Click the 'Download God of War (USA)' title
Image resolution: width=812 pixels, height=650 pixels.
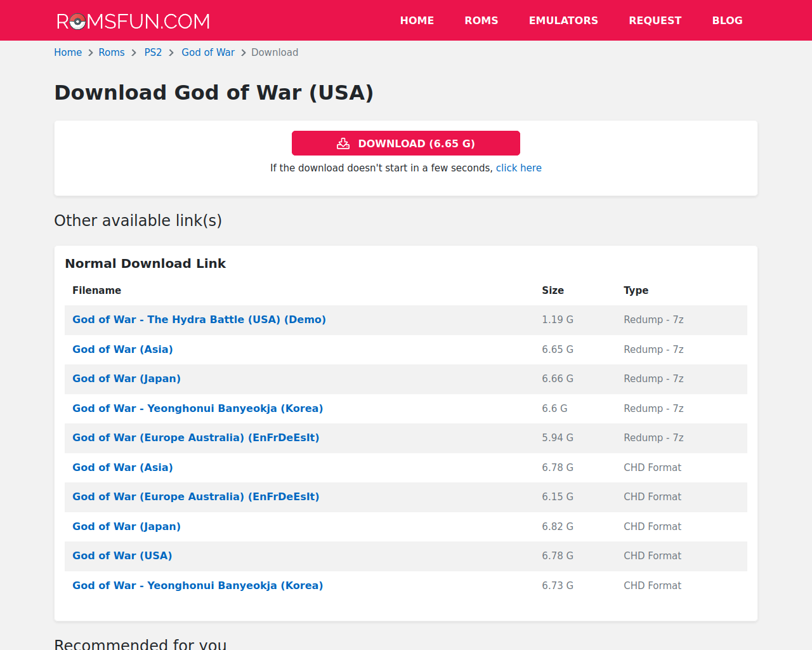pos(214,93)
